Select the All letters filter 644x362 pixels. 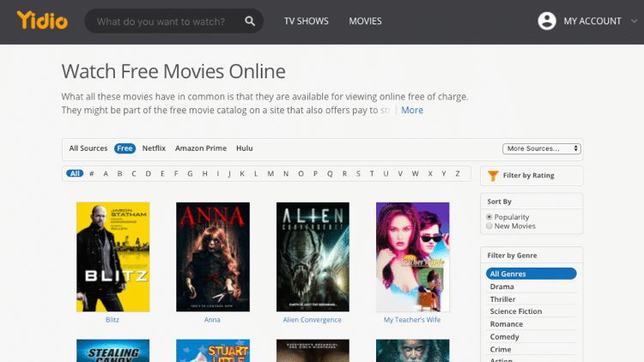[75, 173]
